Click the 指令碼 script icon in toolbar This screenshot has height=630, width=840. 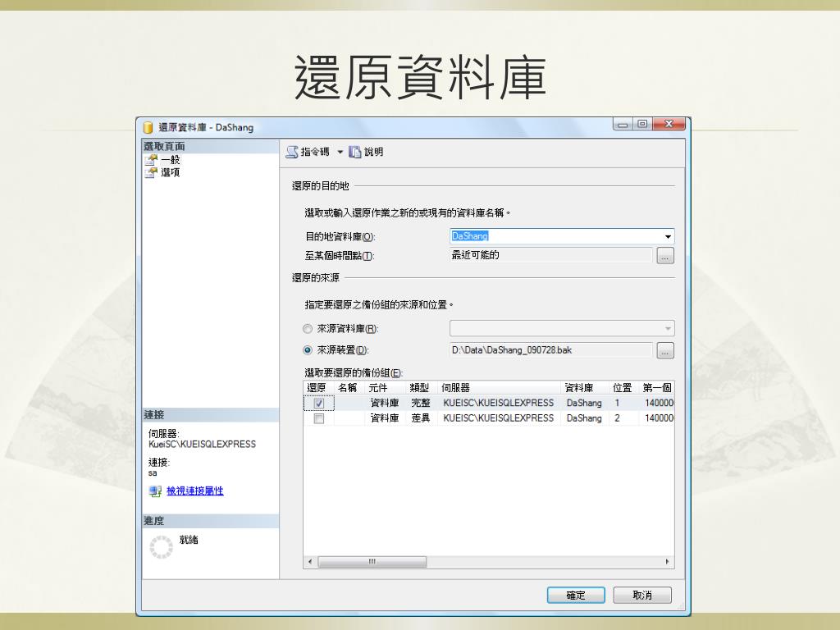292,152
